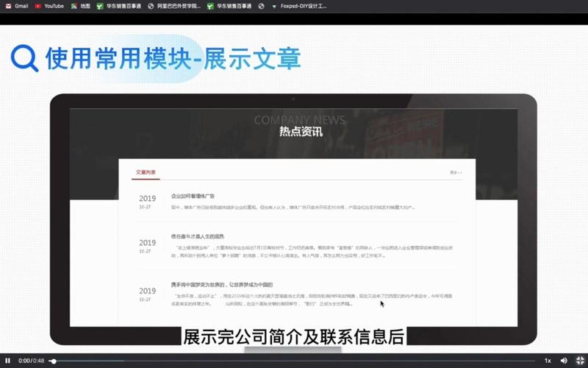This screenshot has width=588, height=368.
Task: Open the article 信任奋斗才是人生的底色
Action: click(198, 236)
